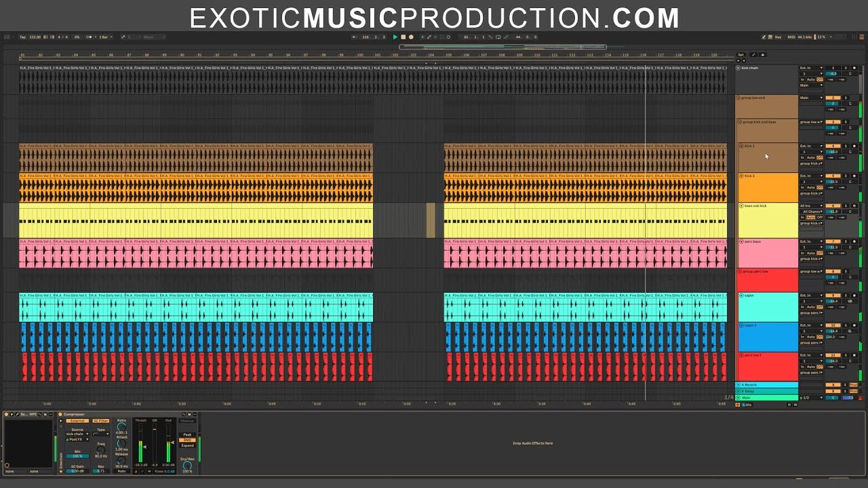Start playback with the green Play button

click(395, 37)
